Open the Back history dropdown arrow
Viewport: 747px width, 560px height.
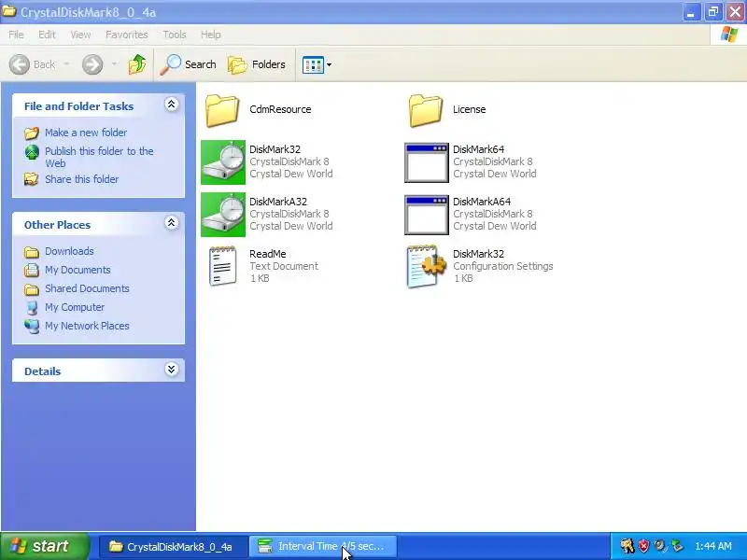(x=66, y=63)
